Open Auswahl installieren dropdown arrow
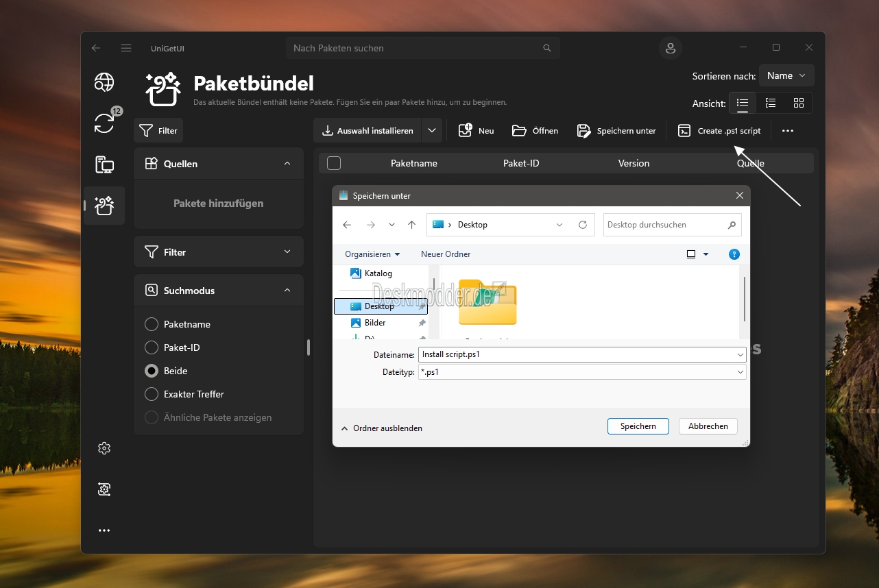The width and height of the screenshot is (879, 588). click(432, 131)
